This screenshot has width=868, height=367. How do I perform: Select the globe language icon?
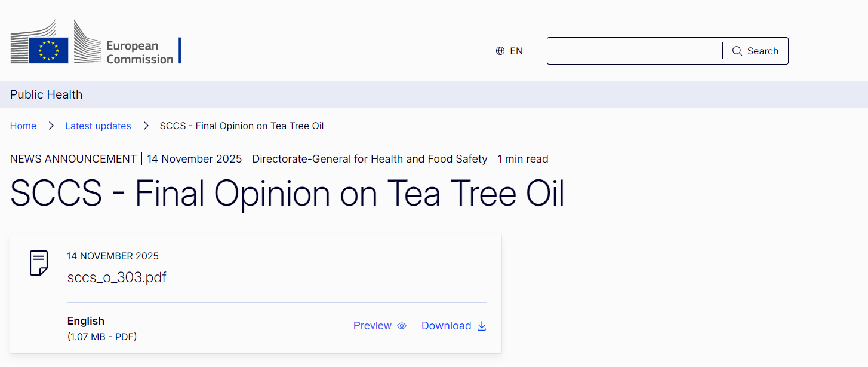point(500,51)
